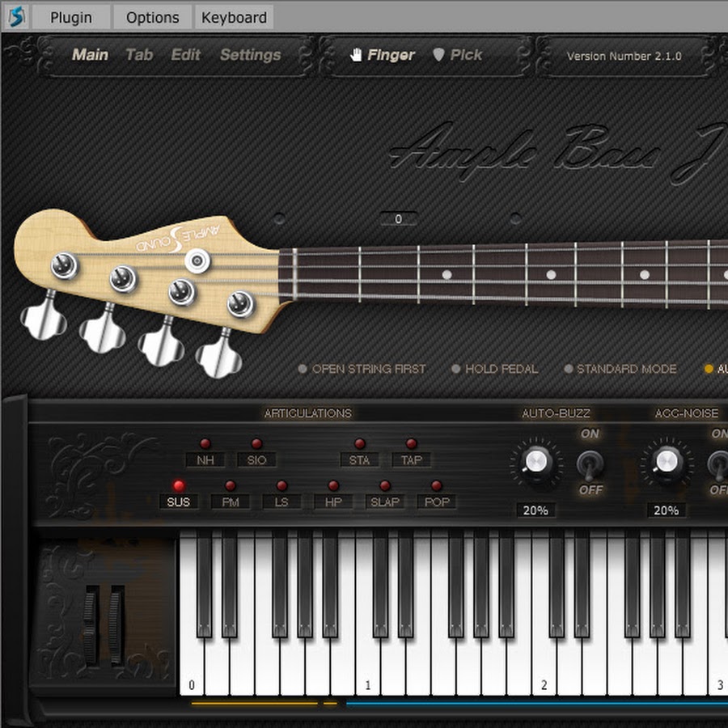Click the Auto-Buzz knob
Image resolution: width=728 pixels, height=728 pixels.
pos(536,463)
